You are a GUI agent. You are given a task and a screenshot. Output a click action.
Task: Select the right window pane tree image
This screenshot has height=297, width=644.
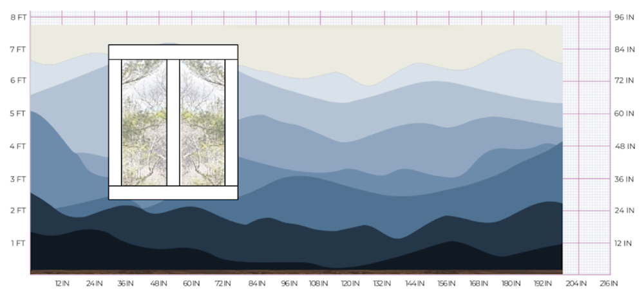coord(202,122)
